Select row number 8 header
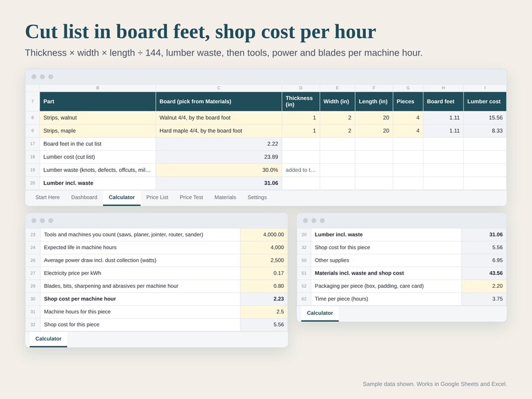 (x=33, y=118)
